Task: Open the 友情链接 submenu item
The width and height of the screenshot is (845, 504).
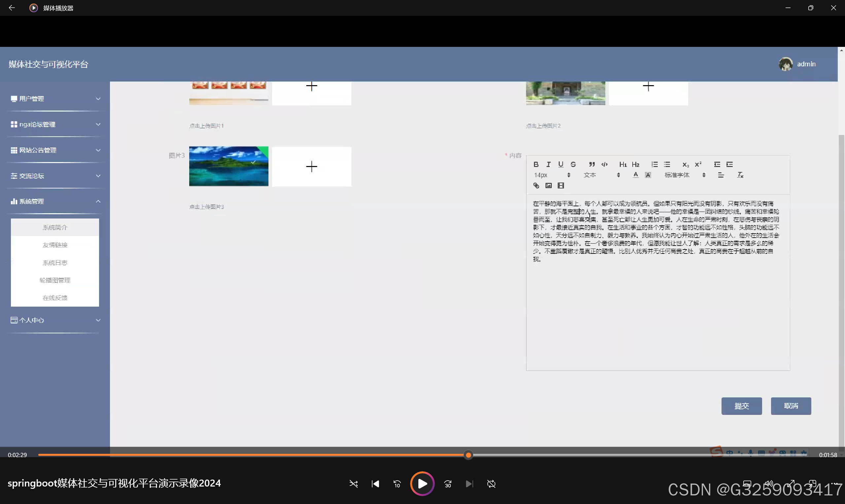Action: 55,245
